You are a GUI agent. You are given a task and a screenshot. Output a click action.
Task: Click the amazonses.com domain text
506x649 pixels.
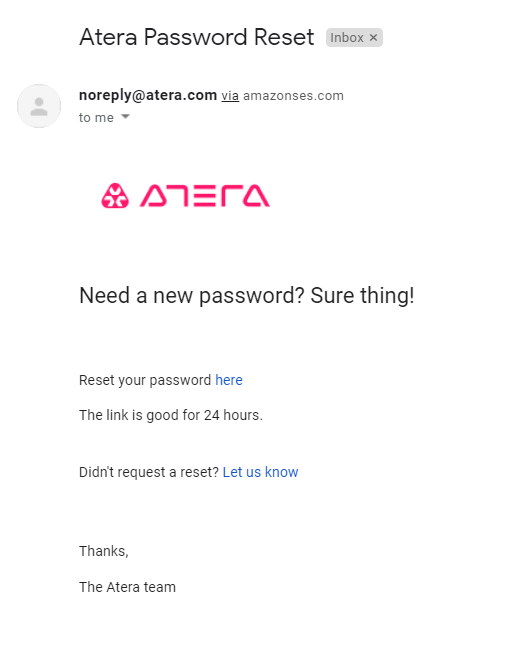tap(293, 96)
